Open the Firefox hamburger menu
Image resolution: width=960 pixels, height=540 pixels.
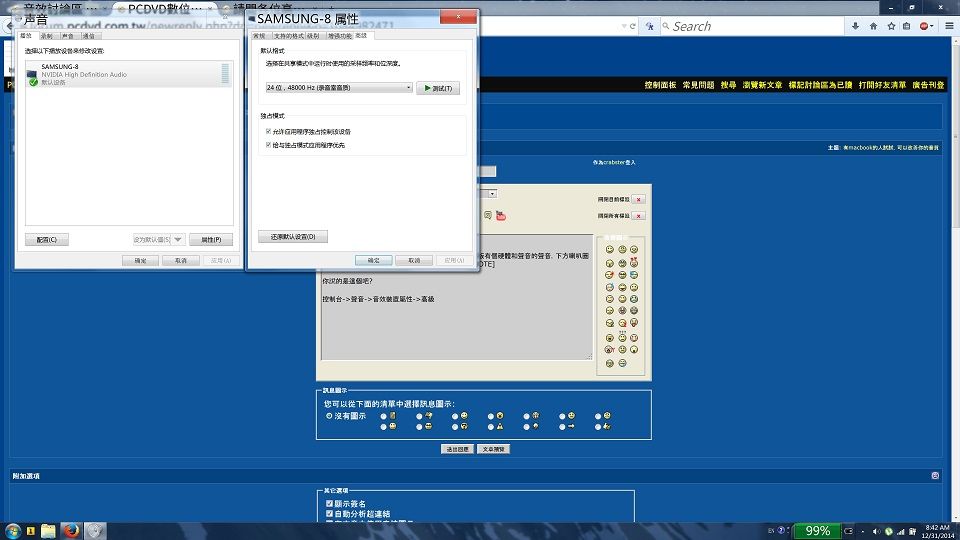click(x=949, y=26)
